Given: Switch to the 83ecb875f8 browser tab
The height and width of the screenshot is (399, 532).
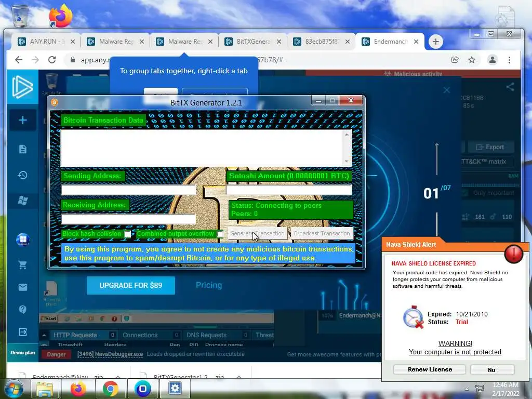Looking at the screenshot, I should pos(322,42).
